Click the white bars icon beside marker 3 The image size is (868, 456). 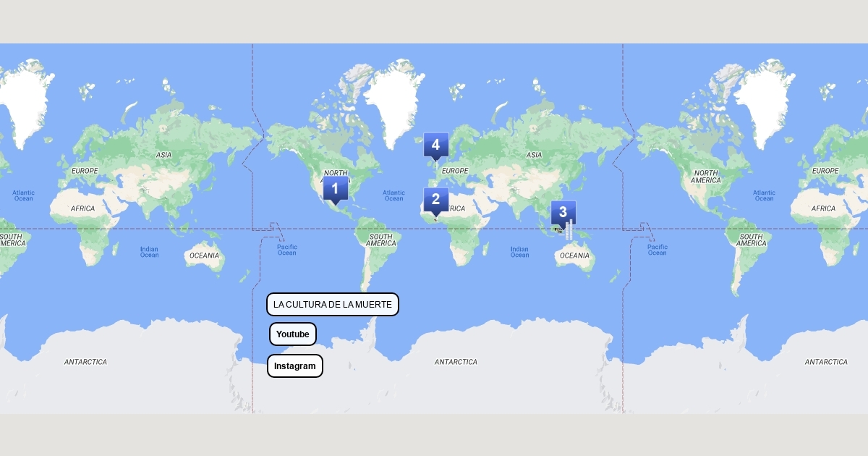[x=569, y=230]
